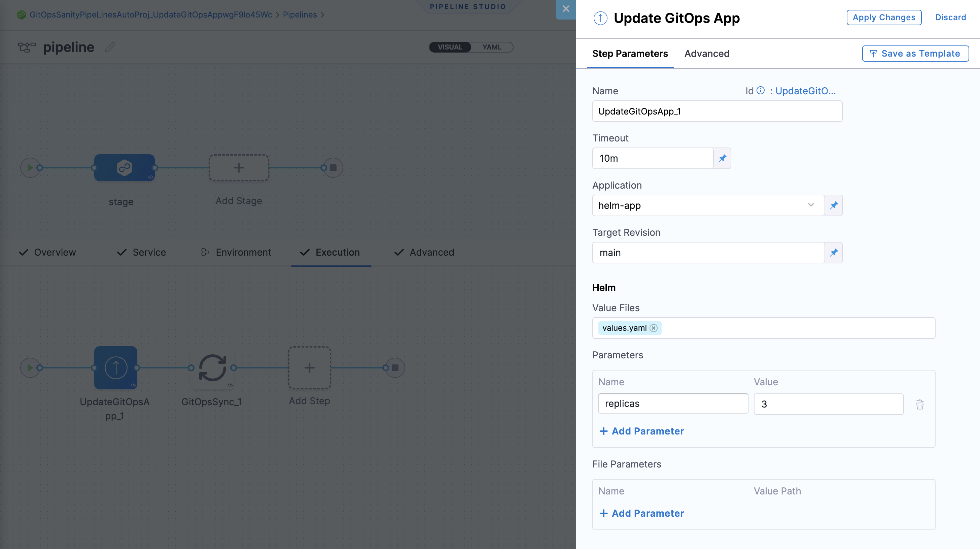Click the info icon next to Id
The height and width of the screenshot is (549, 980).
coord(760,91)
